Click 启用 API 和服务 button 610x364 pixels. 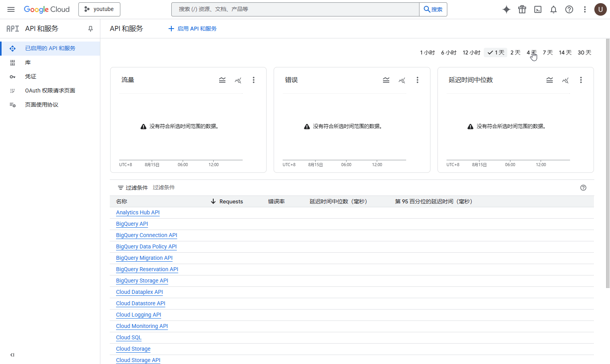(x=192, y=29)
